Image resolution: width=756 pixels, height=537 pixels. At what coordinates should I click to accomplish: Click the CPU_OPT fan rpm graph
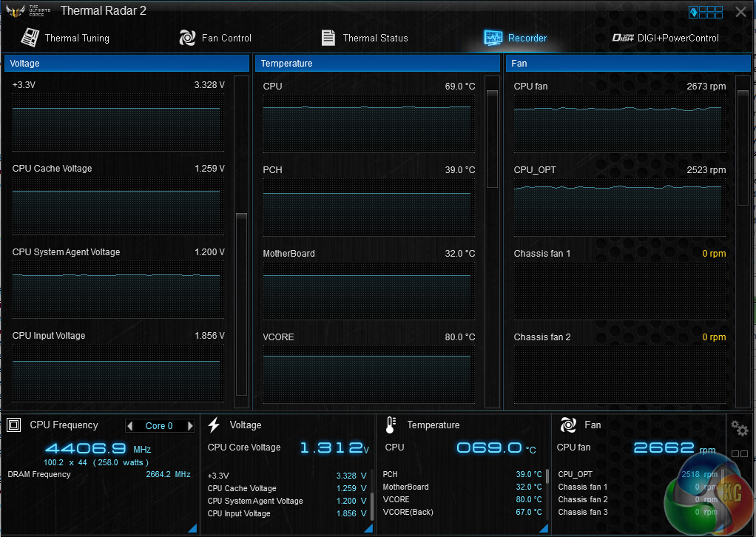pos(620,207)
